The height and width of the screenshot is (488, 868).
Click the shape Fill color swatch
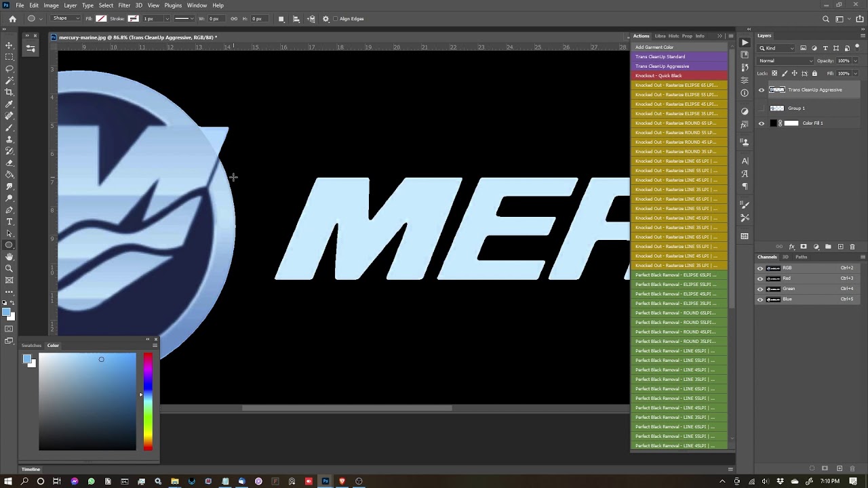pyautogui.click(x=101, y=19)
